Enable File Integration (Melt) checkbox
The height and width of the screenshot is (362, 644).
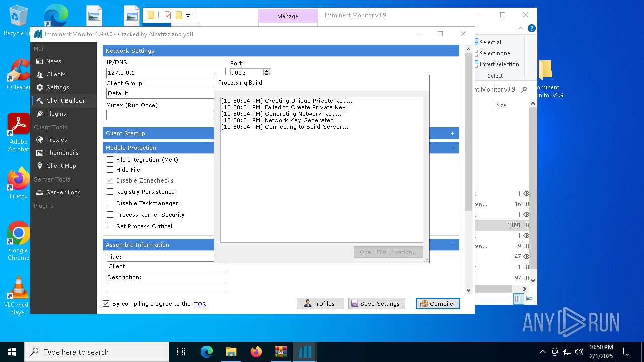(x=110, y=160)
